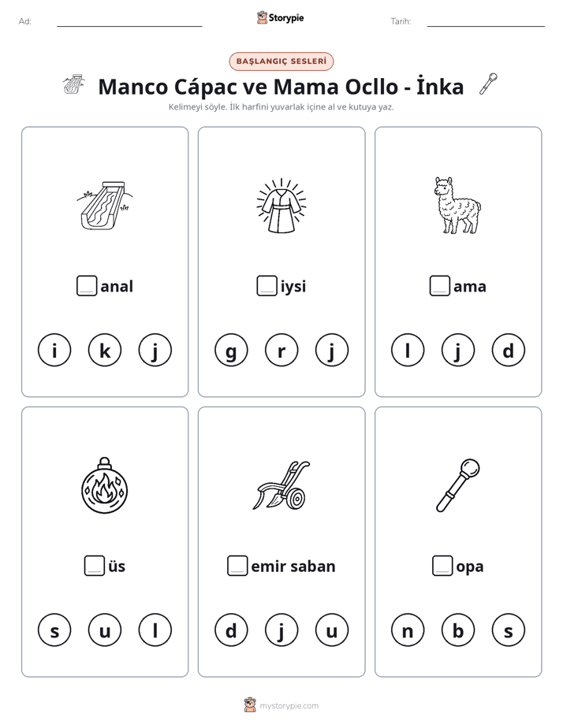Click the 'Ad:' name line field

coord(129,22)
